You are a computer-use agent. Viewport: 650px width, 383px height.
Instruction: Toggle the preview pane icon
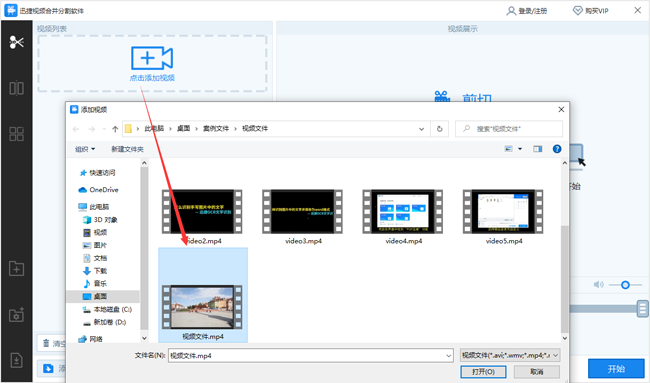coord(538,149)
